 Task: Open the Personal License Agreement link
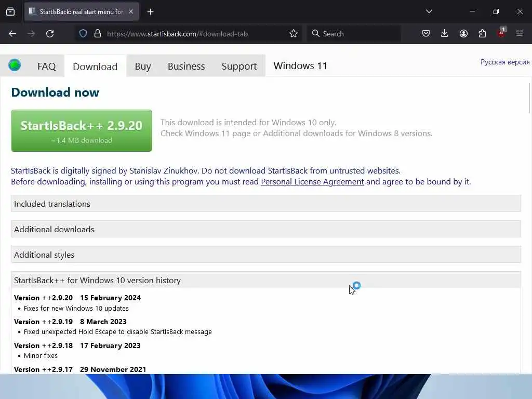click(312, 182)
